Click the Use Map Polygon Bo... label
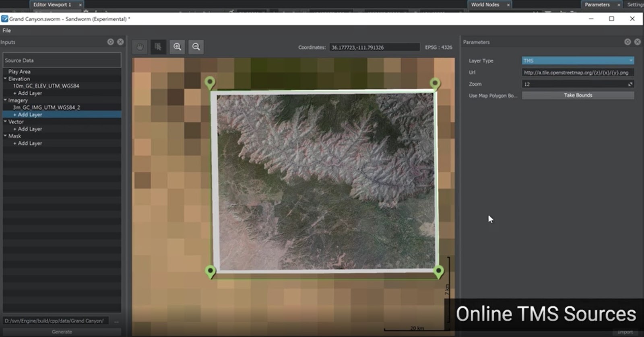This screenshot has height=337, width=644. [x=493, y=96]
